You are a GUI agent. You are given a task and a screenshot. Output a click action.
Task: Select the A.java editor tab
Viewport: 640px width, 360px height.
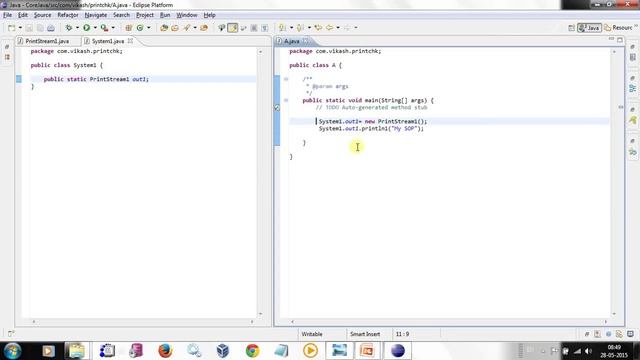click(x=292, y=41)
